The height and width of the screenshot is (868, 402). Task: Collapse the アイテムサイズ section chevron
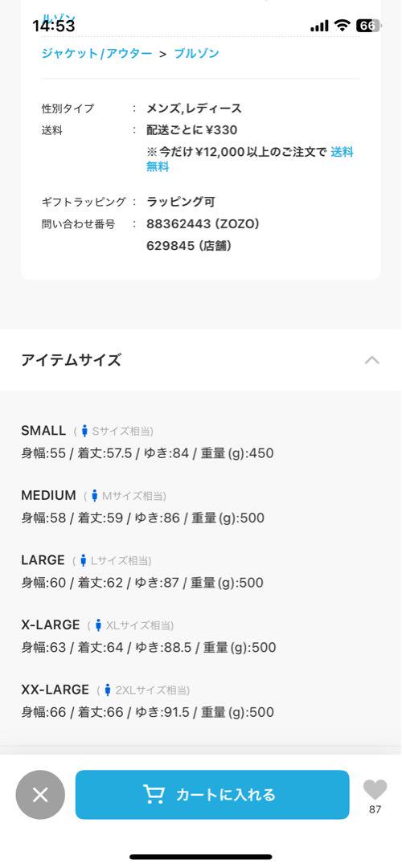(x=372, y=360)
